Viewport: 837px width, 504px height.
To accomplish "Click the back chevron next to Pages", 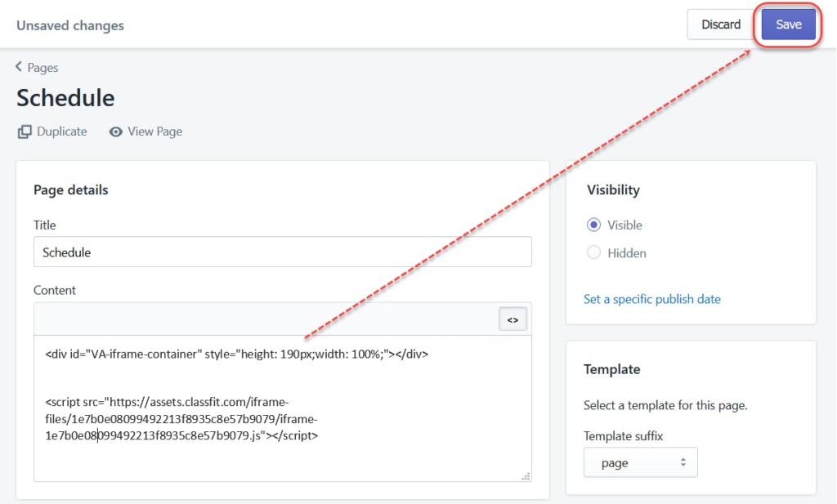I will 19,67.
